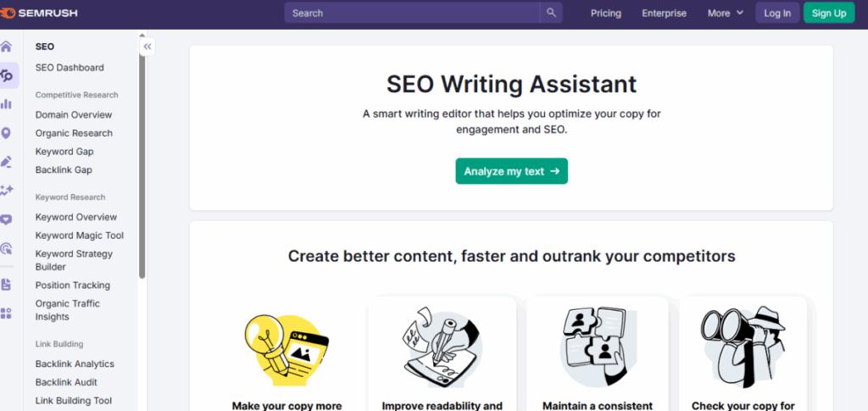Open the Pricing menu item
This screenshot has width=868, height=411.
coord(605,14)
